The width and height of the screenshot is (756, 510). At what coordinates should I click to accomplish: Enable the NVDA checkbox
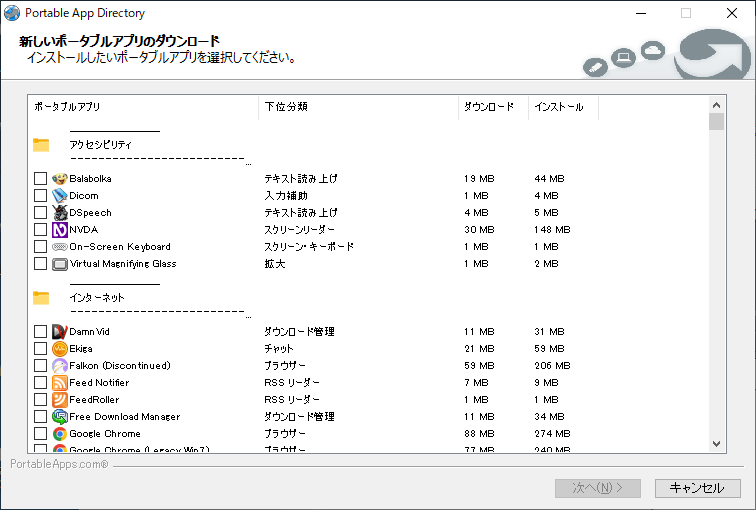40,229
